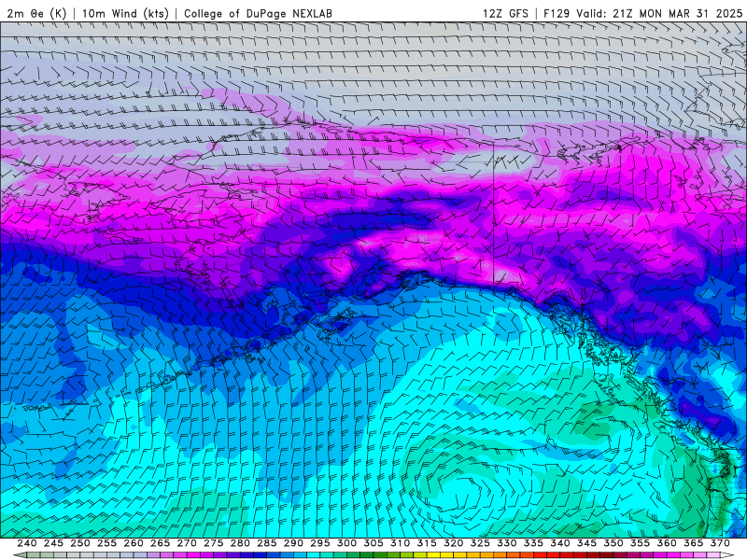Click the 280 value on the color scale

pyautogui.click(x=240, y=543)
